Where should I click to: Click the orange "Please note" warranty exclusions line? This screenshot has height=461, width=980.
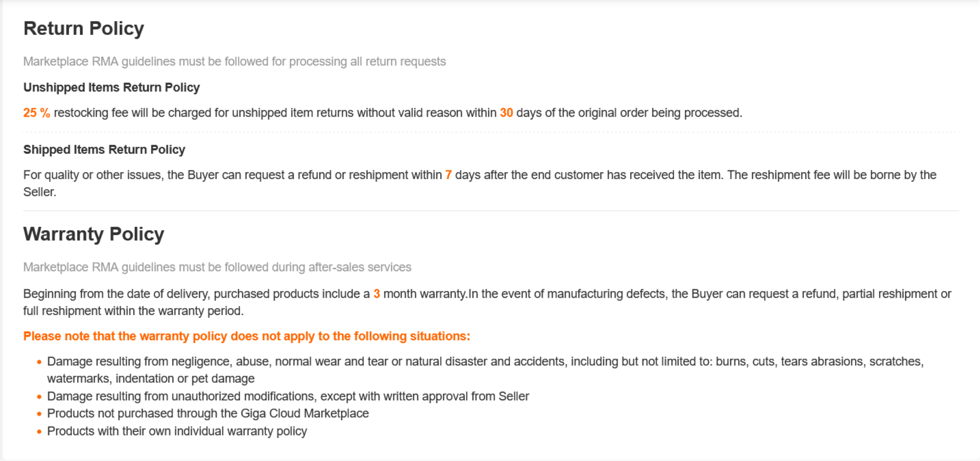tap(246, 336)
